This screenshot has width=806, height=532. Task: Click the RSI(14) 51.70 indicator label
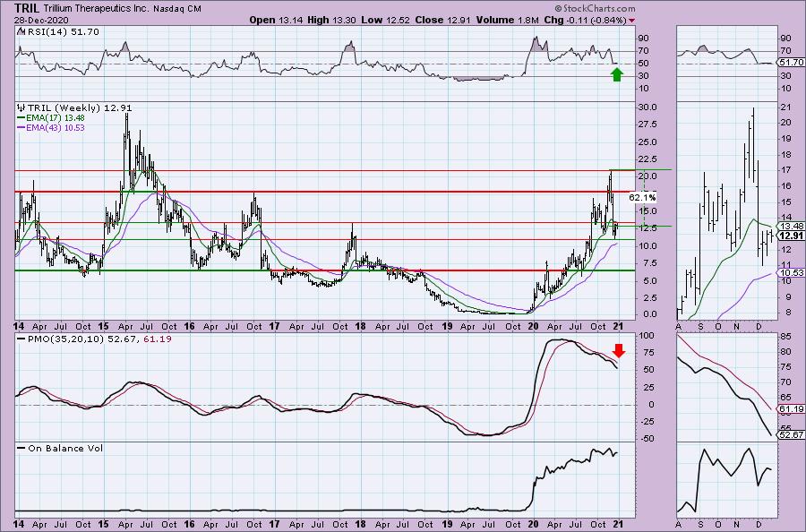(62, 31)
